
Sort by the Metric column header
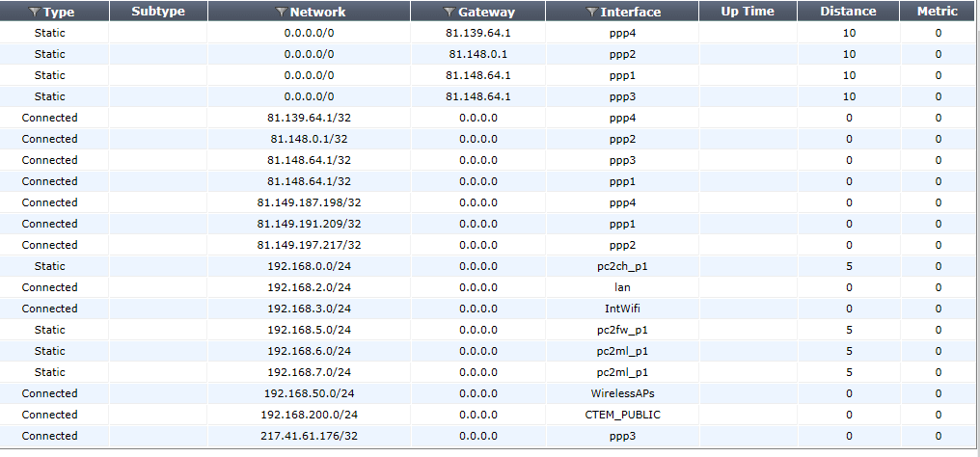938,12
